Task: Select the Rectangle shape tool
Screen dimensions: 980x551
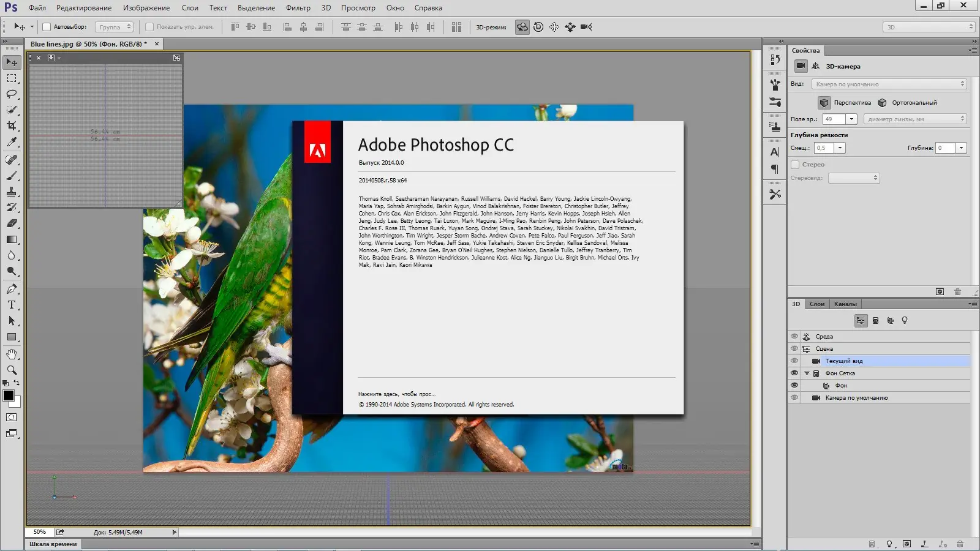Action: click(x=12, y=337)
